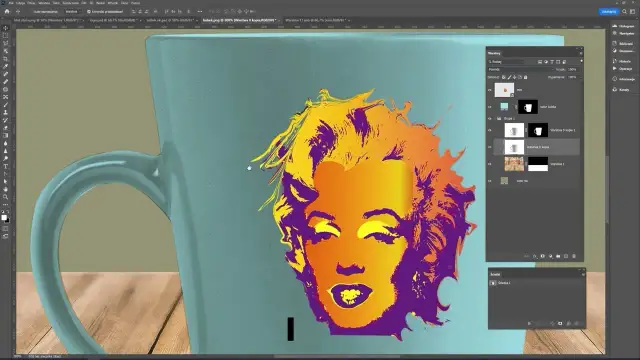Image resolution: width=640 pixels, height=360 pixels.
Task: Select the Zoom tool
Action: [x=5, y=197]
